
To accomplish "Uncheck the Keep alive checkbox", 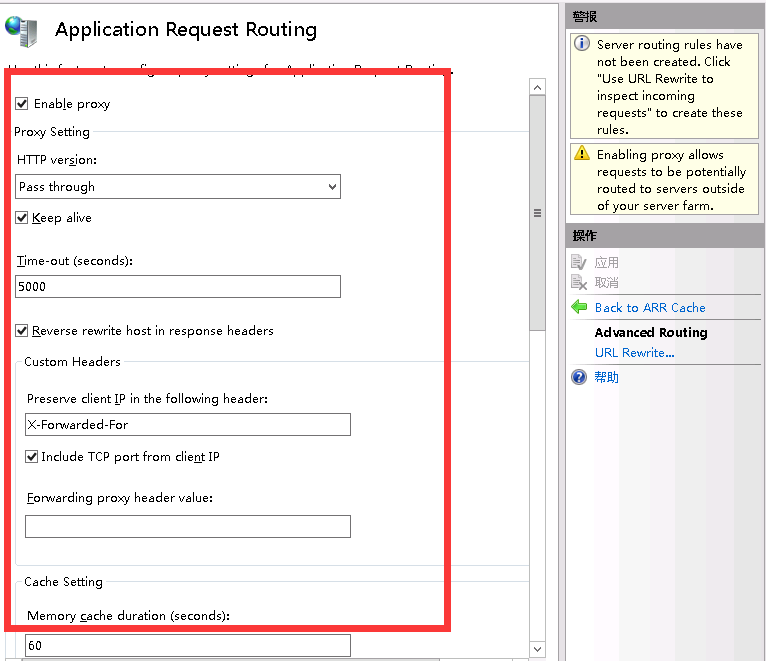I will [21, 217].
